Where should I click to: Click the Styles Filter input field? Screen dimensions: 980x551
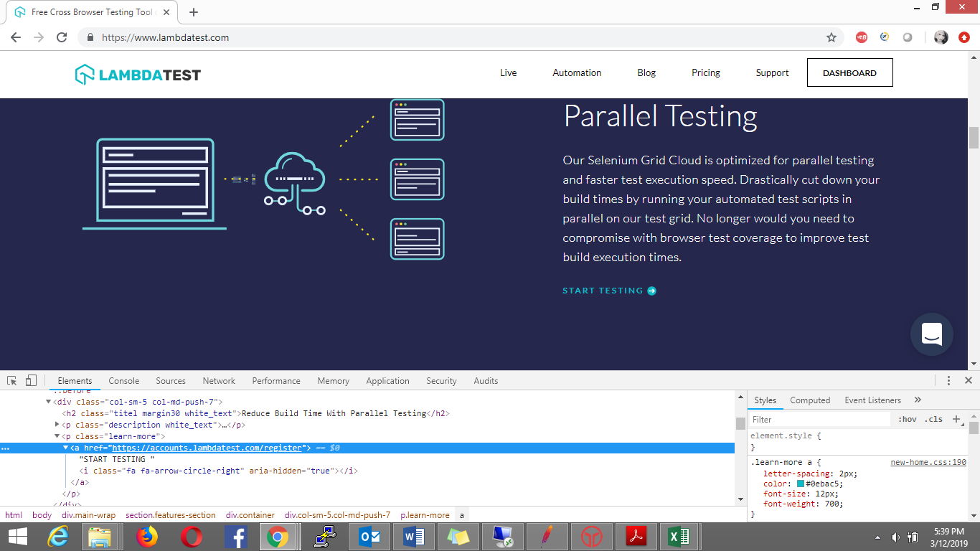tap(820, 420)
